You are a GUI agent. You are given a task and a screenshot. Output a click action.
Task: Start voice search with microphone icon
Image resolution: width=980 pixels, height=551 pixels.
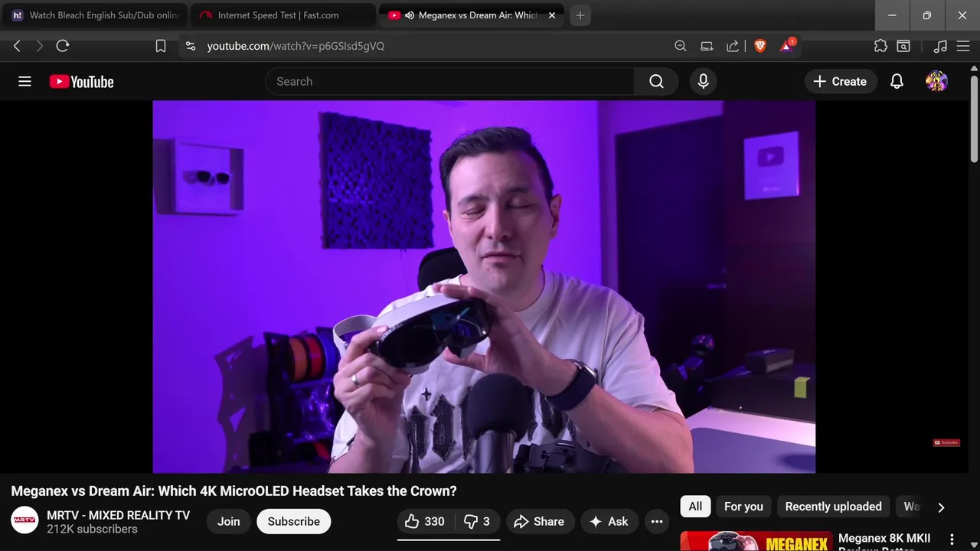click(x=703, y=81)
